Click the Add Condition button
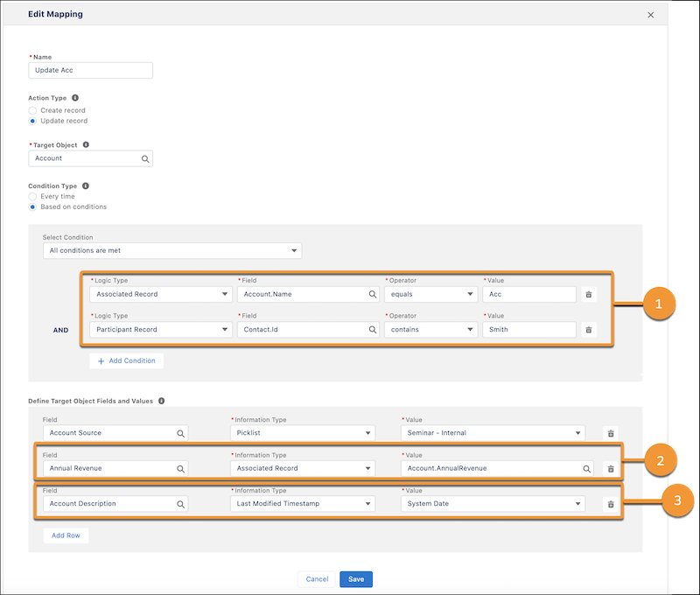The image size is (700, 595). [126, 360]
